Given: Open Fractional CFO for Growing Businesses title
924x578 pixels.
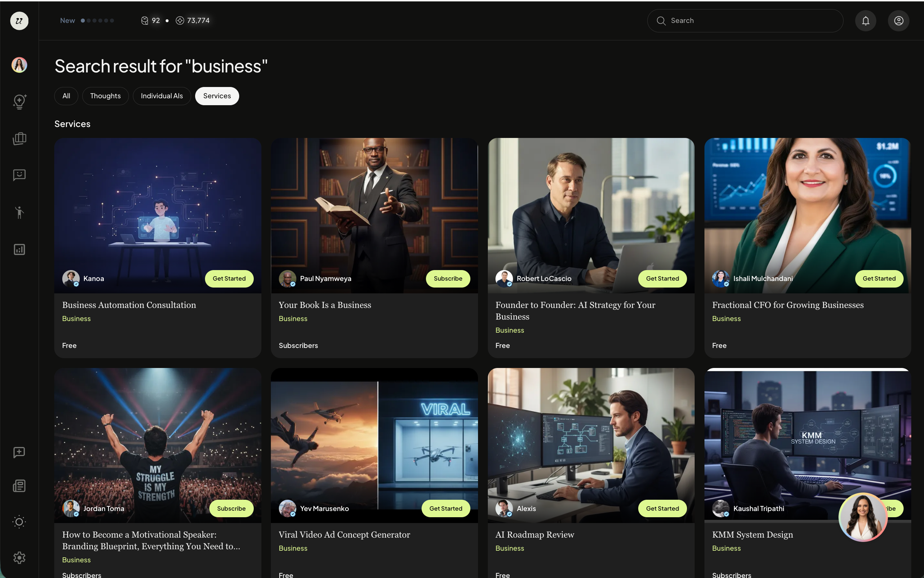Looking at the screenshot, I should [788, 305].
